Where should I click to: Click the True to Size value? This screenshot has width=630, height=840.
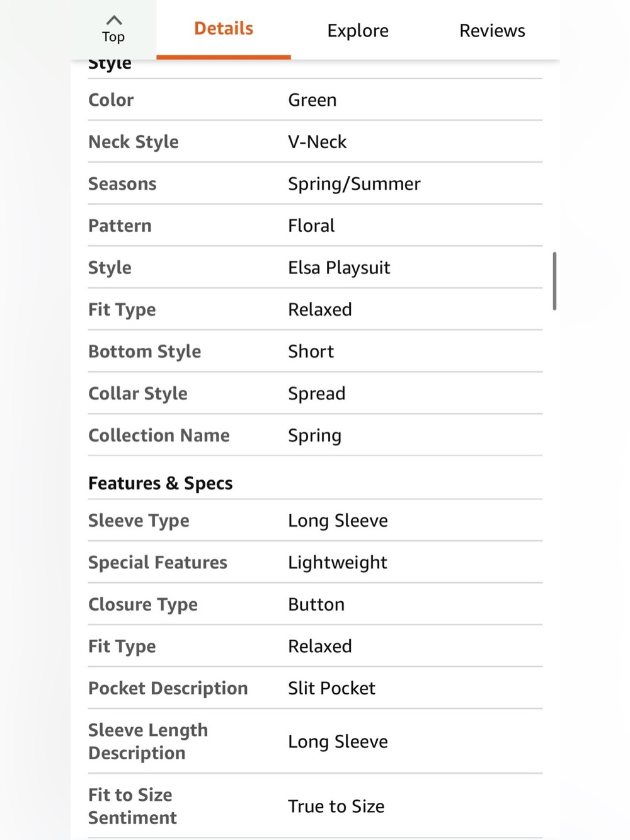[x=336, y=806]
